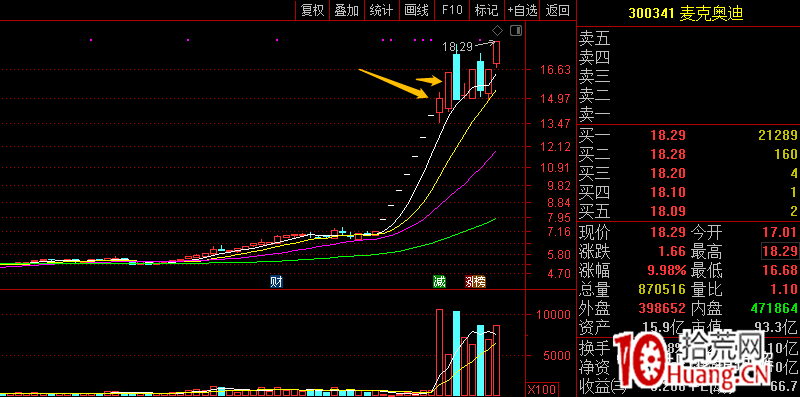Open the blue 财 marker on the chart
Viewport: 800px width, 397px height.
[x=276, y=282]
